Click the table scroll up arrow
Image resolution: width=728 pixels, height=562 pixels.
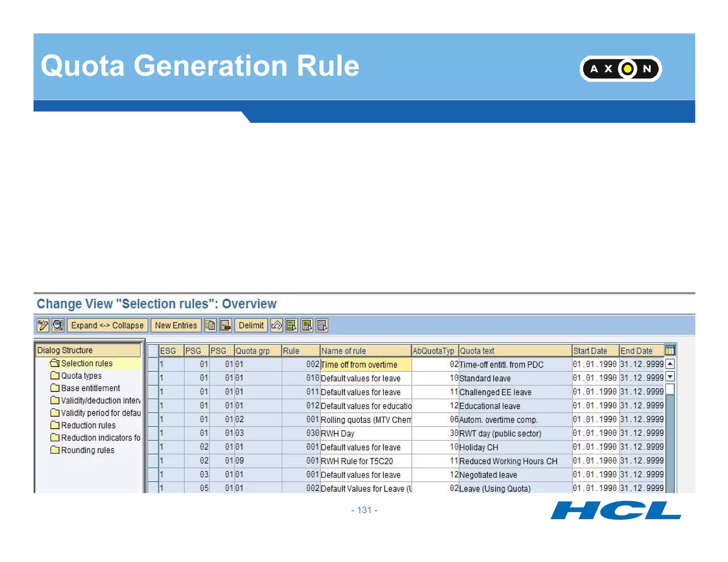(670, 364)
